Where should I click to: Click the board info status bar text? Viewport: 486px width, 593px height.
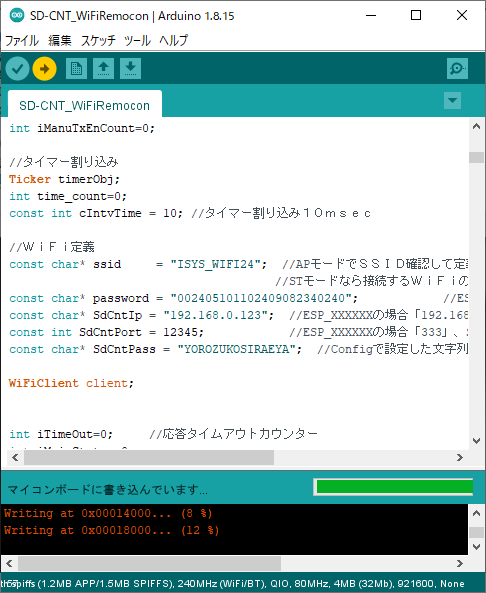[233, 584]
